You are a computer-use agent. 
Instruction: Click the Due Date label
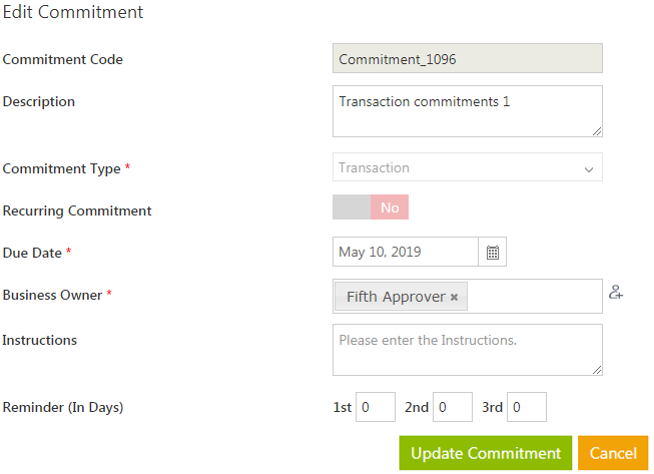32,253
